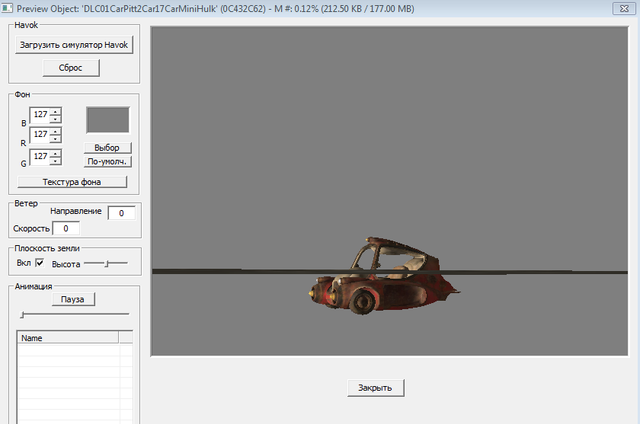Restore default color with По-умолч. button
This screenshot has width=640, height=424.
pyautogui.click(x=107, y=162)
